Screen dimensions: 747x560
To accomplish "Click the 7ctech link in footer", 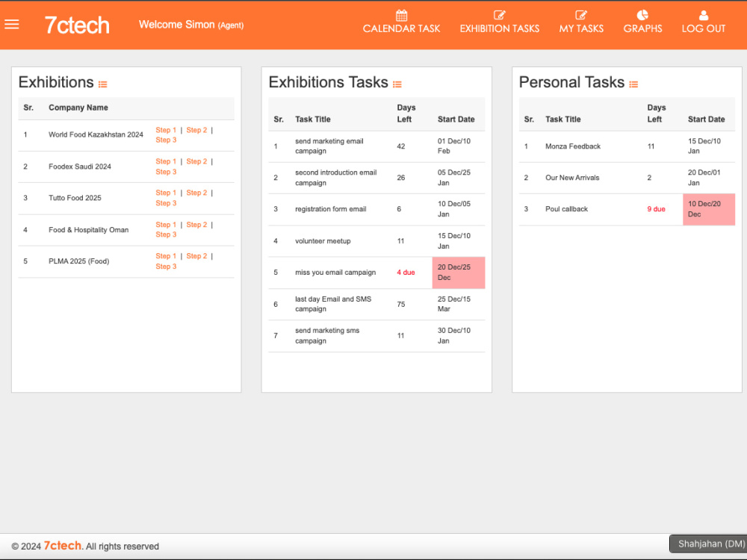I will pyautogui.click(x=63, y=546).
